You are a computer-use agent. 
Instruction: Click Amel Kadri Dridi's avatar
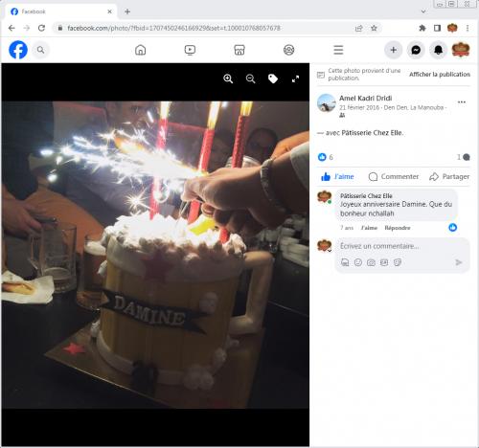click(326, 103)
